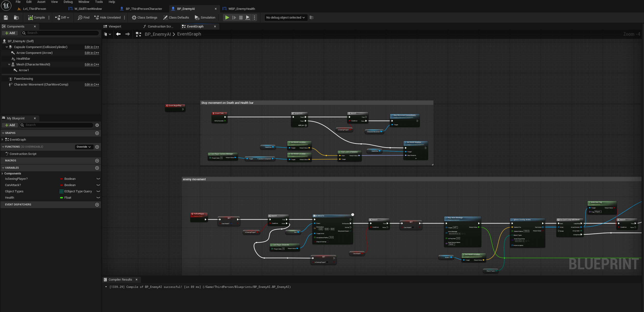Click the Browse to asset icon
Screen dimensions: 644x312
16,17
